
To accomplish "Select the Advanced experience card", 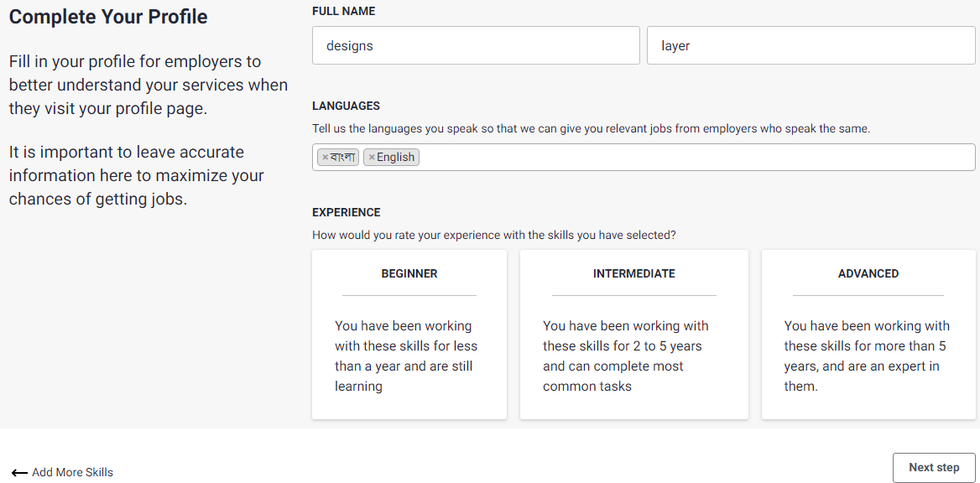I will (868, 335).
